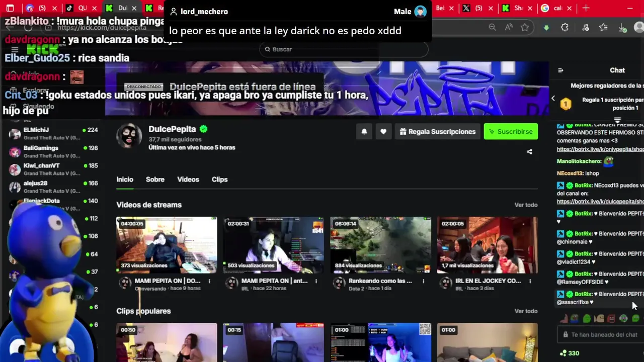Click the @RamseyOFFSIDE mention in chat

pyautogui.click(x=580, y=282)
